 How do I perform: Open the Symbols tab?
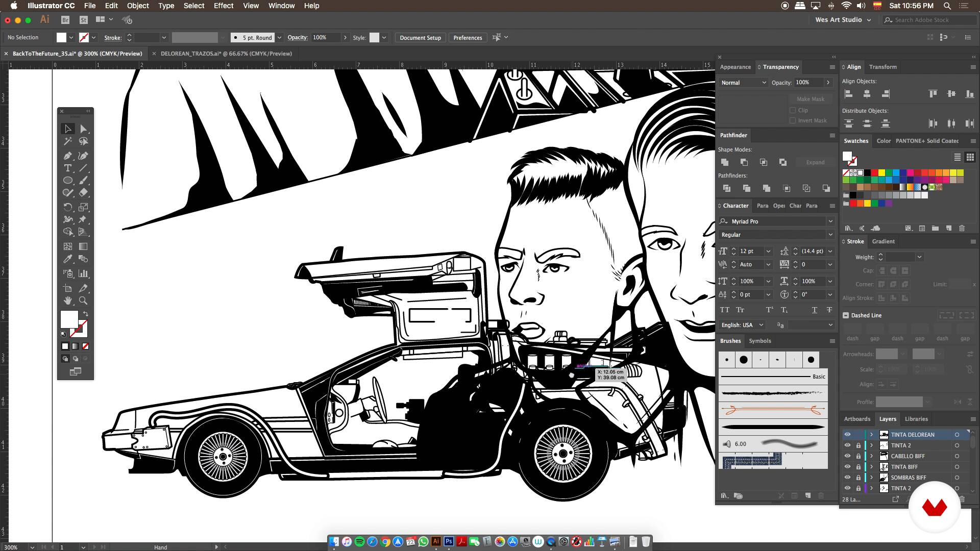click(x=759, y=341)
